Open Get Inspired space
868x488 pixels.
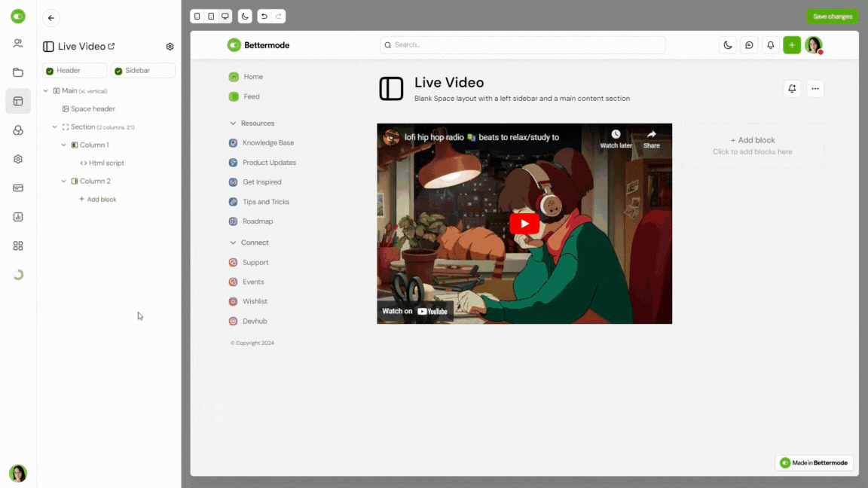pos(255,182)
